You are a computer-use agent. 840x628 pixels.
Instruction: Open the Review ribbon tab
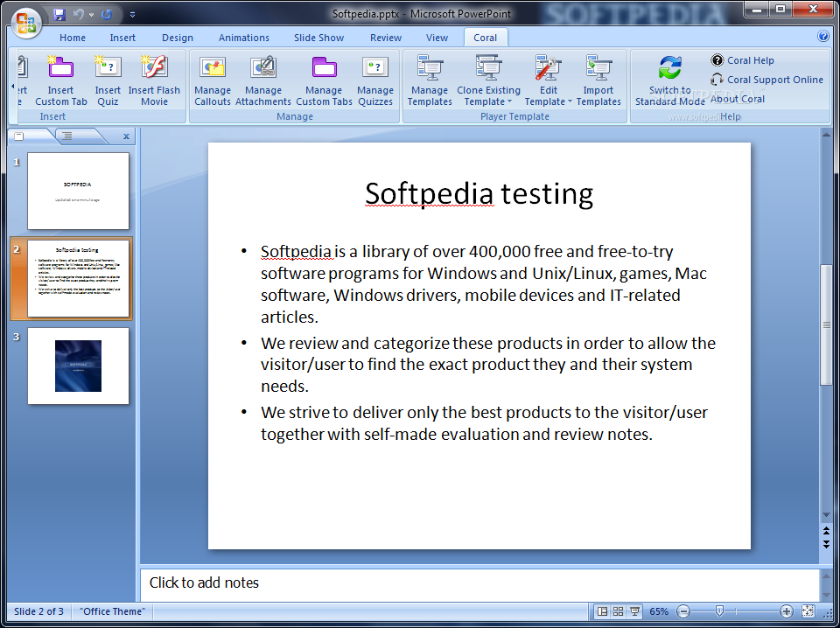[x=386, y=38]
